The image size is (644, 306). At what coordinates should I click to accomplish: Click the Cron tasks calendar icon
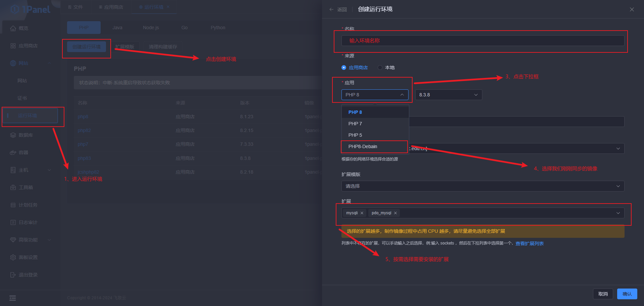13,205
